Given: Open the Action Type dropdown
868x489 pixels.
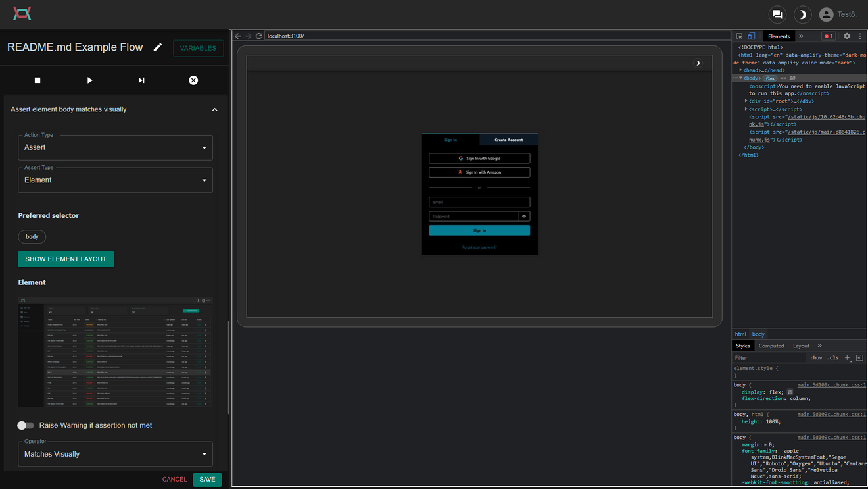Looking at the screenshot, I should coord(115,147).
